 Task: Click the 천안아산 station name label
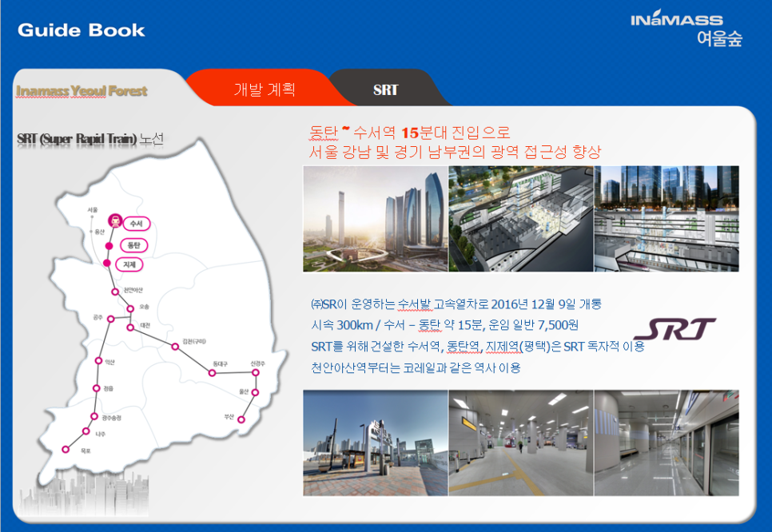[133, 290]
